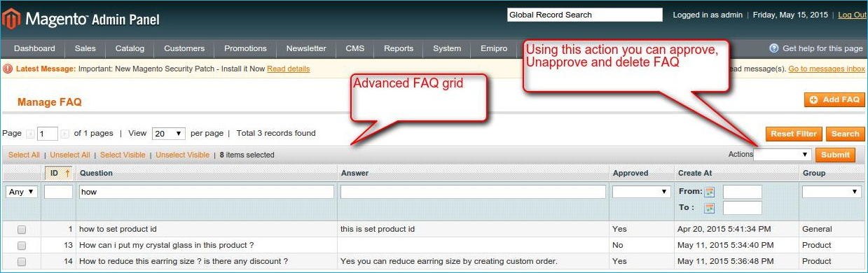Click the Add FAQ button
This screenshot has width=868, height=273.
tap(834, 100)
